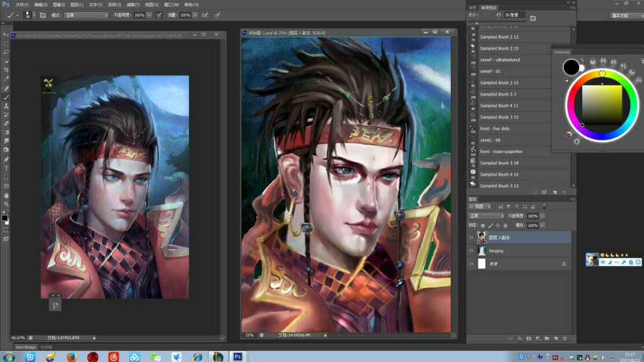Hide the fengjing layer
Viewport: 644px width, 362px height.
click(x=471, y=251)
